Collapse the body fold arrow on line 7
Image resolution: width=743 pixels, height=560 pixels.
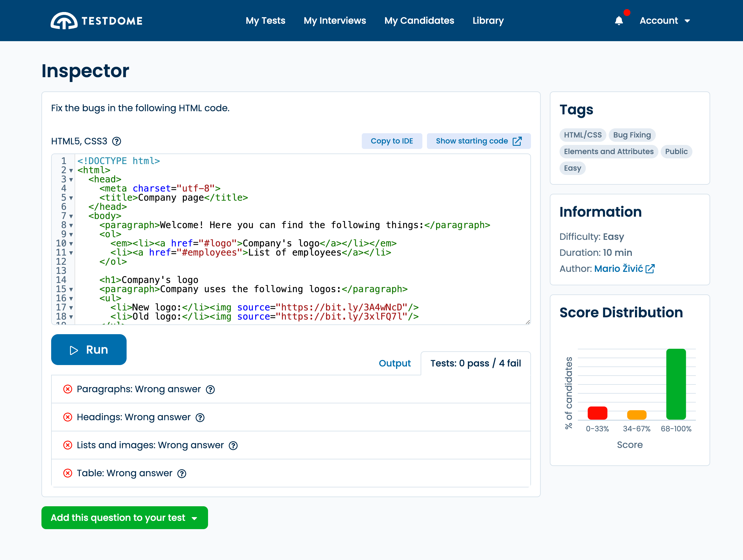point(71,216)
